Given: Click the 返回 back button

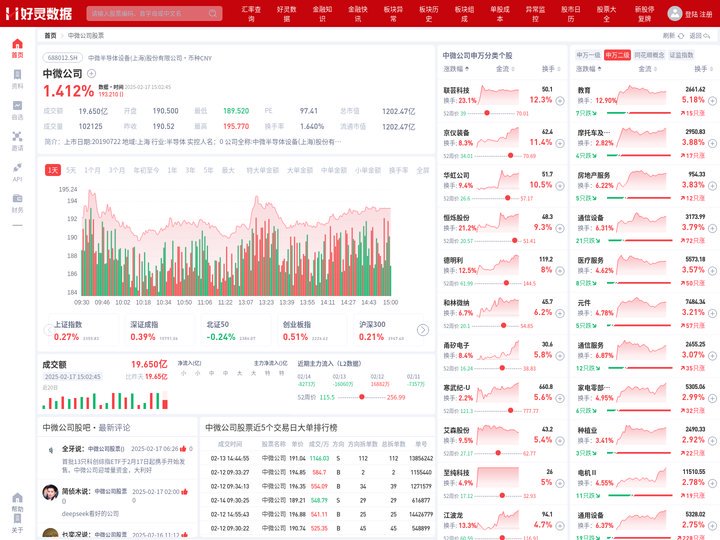Looking at the screenshot, I should 699,35.
